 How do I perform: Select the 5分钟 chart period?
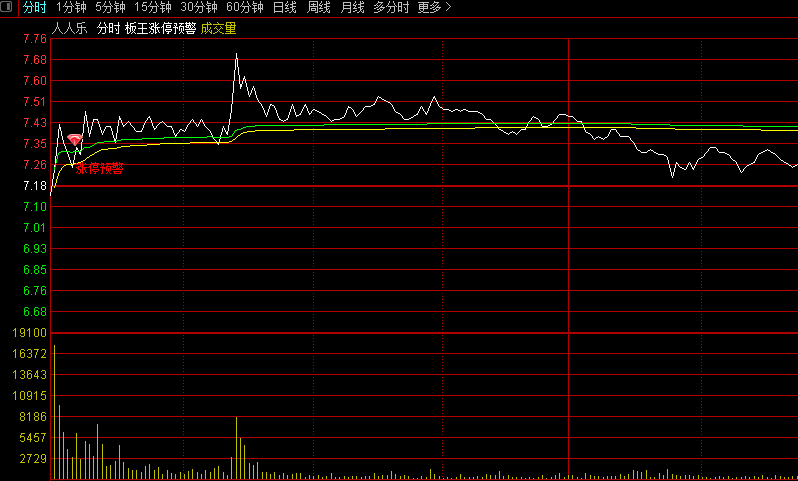111,7
